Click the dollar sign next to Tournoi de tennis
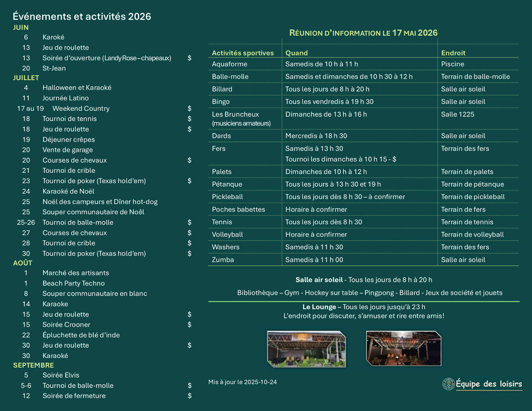The image size is (532, 411). click(x=189, y=119)
